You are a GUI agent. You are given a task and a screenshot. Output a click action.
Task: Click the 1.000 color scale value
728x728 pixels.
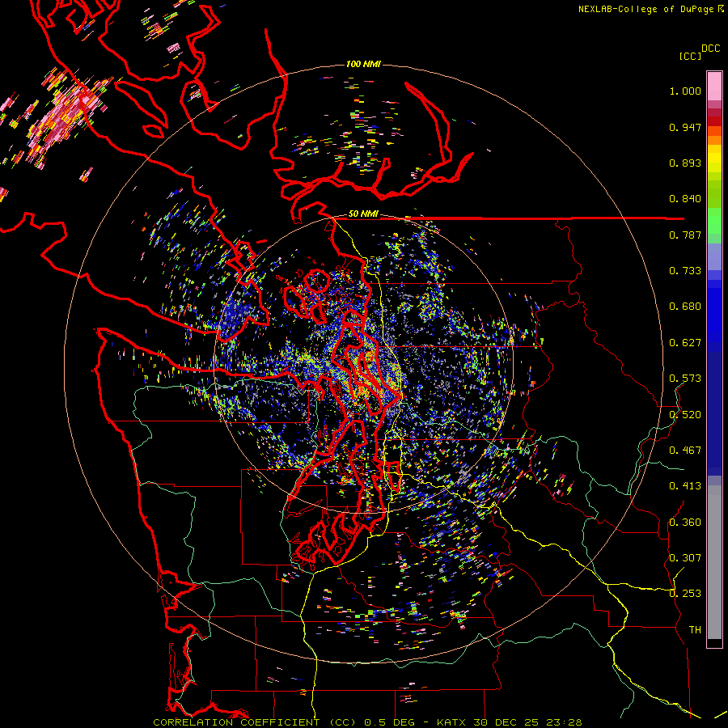point(685,91)
